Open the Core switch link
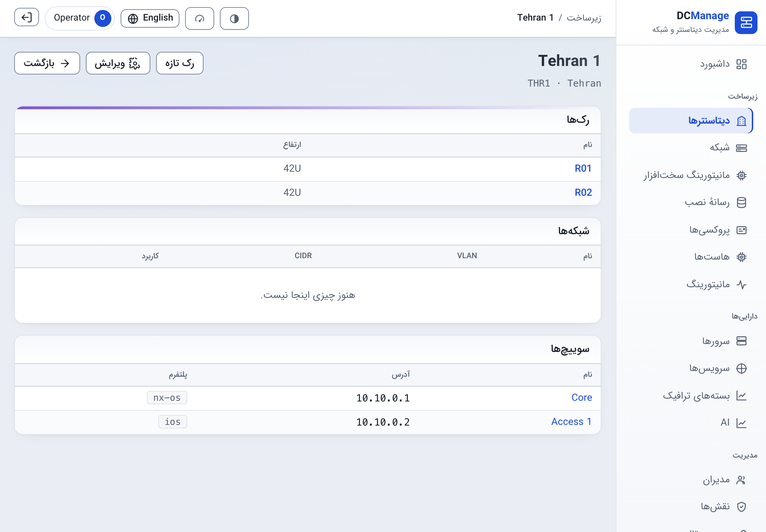 pos(582,398)
